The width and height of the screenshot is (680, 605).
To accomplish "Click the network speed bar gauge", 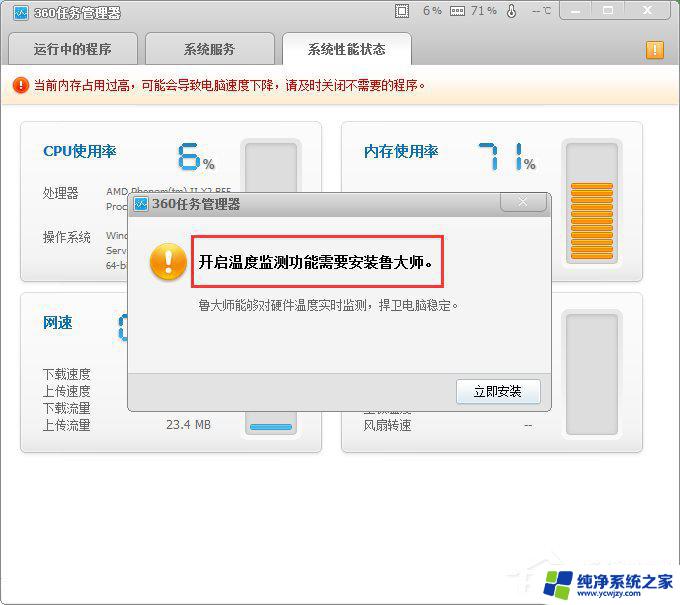I will pos(271,423).
